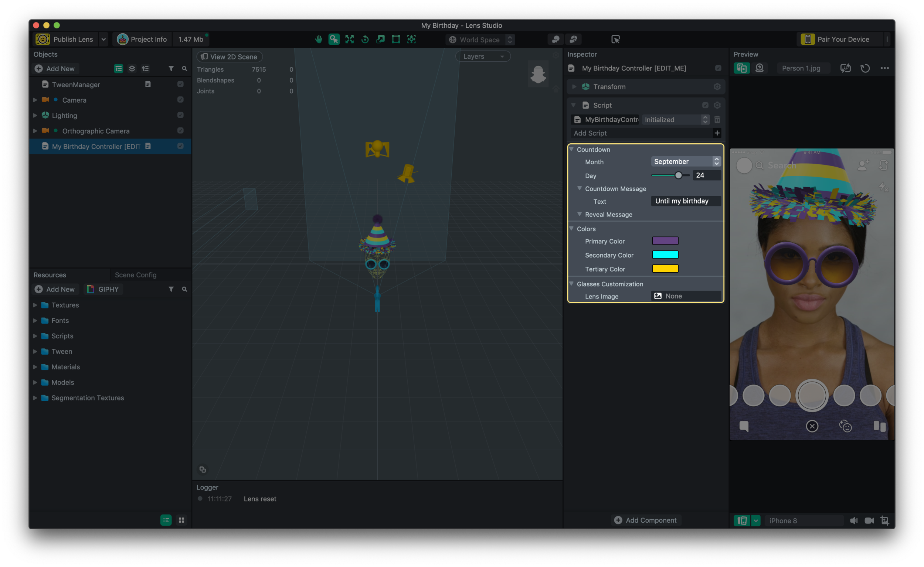This screenshot has width=924, height=567.
Task: Open Transform component settings gear
Action: click(x=717, y=87)
